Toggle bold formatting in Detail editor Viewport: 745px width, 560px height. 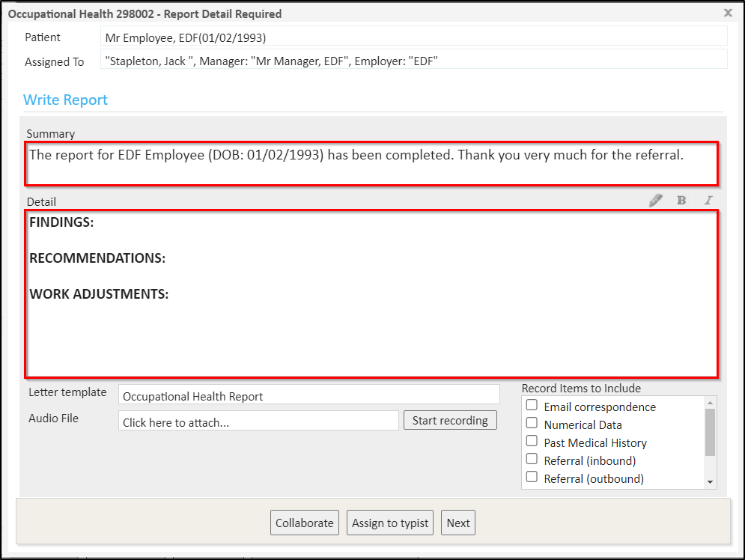[x=681, y=201]
